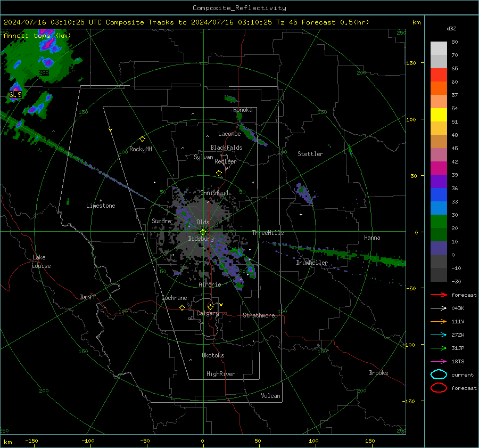Click the Airdrie town label

(x=210, y=284)
